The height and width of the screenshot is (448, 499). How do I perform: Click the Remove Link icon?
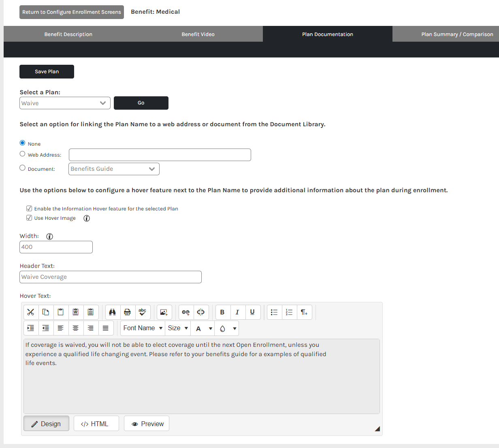[x=201, y=312]
